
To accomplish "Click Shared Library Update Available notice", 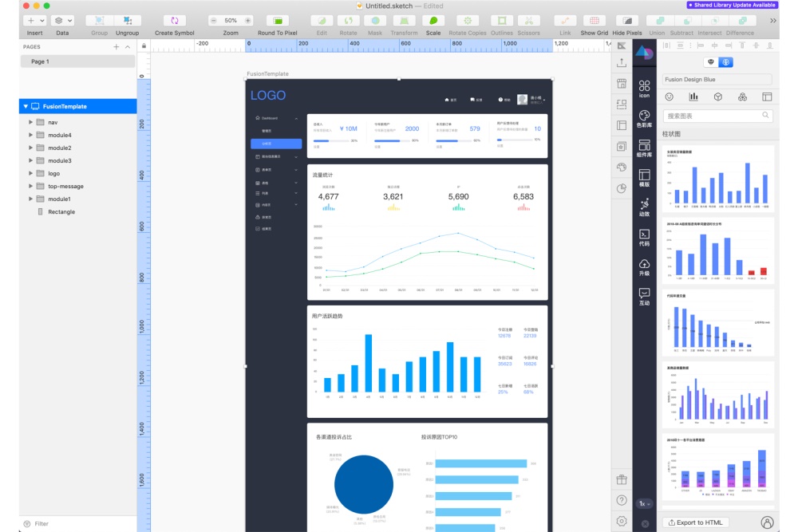I will tap(731, 5).
